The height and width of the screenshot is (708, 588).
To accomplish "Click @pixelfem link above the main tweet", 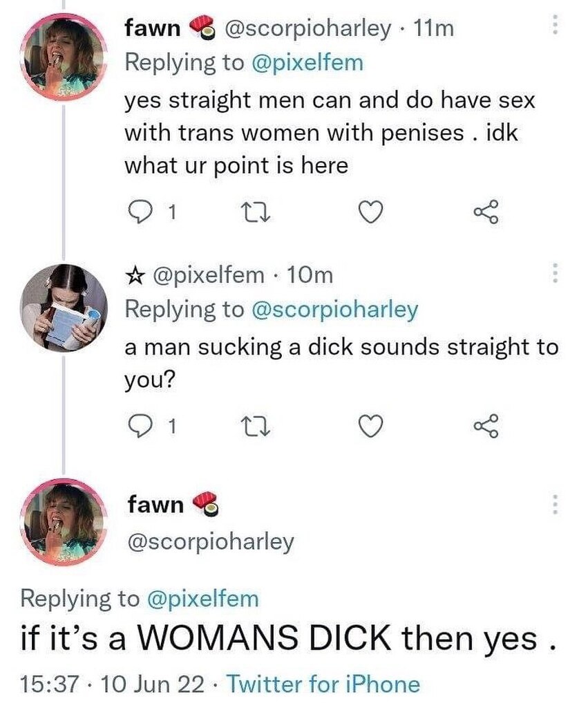I will (202, 598).
